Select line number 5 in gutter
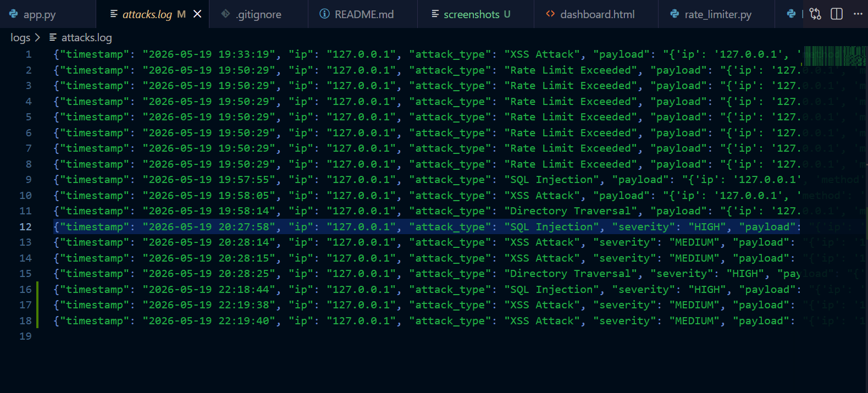Screen dimensions: 868x393 [29, 117]
